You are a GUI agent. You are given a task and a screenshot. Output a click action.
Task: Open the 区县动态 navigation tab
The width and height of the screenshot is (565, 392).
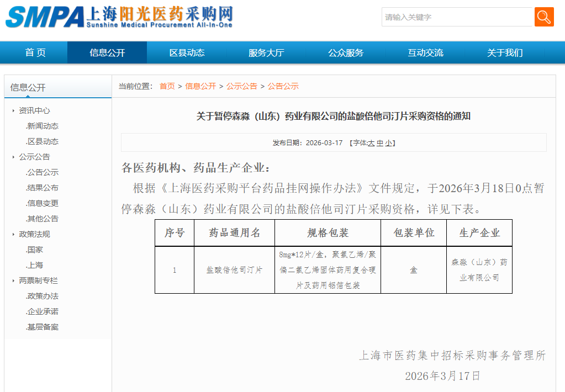[187, 53]
